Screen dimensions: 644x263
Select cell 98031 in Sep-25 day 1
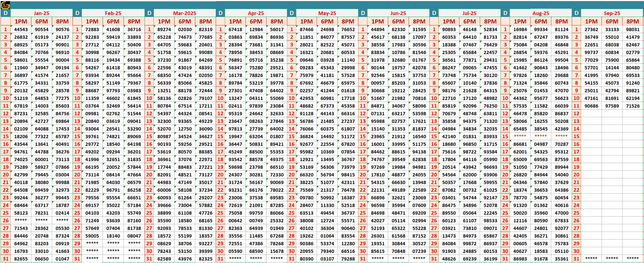pyautogui.click(x=633, y=29)
